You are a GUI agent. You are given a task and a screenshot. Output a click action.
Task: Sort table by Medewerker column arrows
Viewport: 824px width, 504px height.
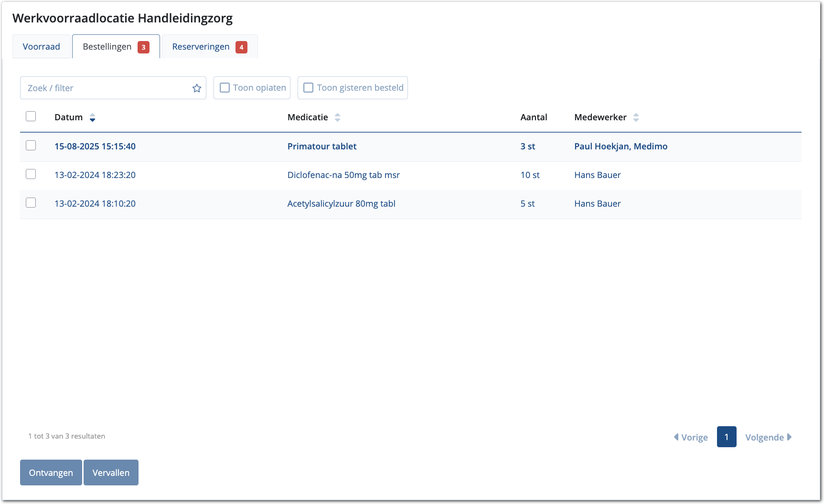[636, 117]
